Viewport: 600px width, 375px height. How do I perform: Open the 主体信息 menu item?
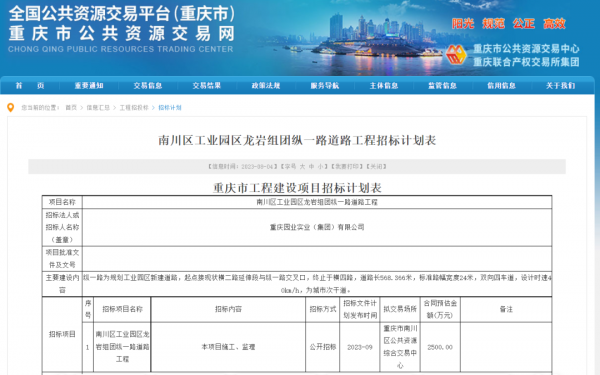(384, 86)
